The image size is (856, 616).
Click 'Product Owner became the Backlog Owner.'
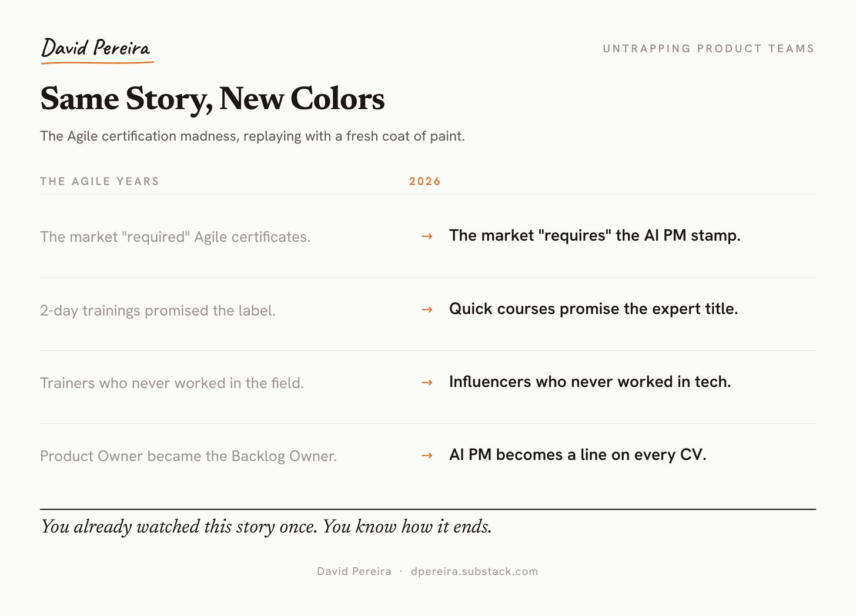(188, 456)
